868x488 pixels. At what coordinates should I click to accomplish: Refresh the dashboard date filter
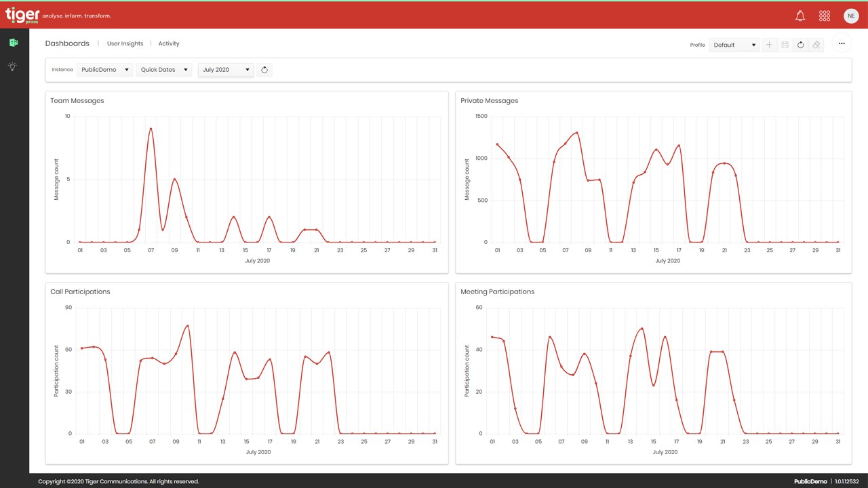coord(264,70)
